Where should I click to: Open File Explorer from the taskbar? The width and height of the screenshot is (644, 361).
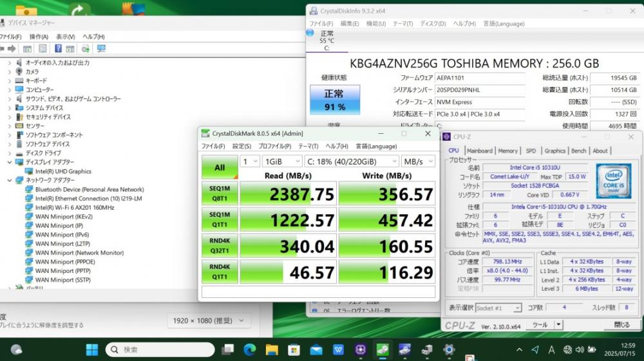[272, 349]
